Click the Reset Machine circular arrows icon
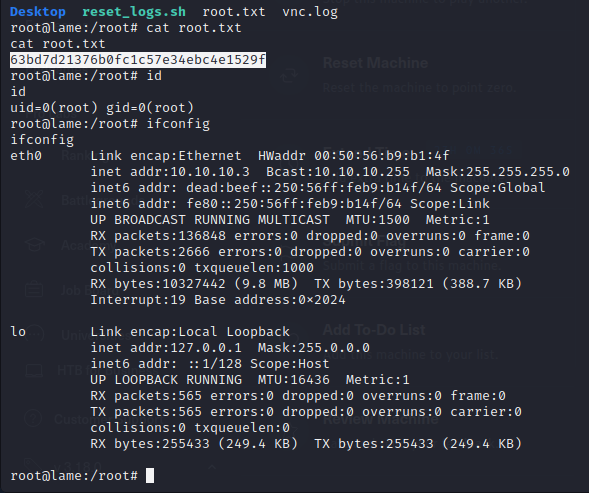The height and width of the screenshot is (493, 589). pyautogui.click(x=289, y=75)
